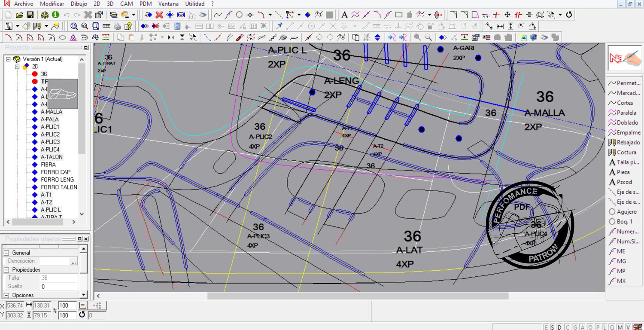The height and width of the screenshot is (330, 644).
Task: Select A-TALON piece in project tree
Action: click(x=52, y=157)
